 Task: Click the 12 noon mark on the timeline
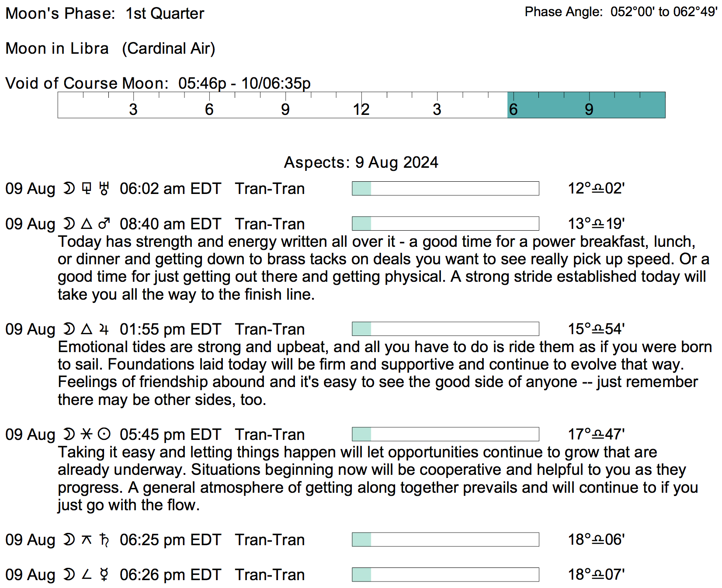pyautogui.click(x=361, y=109)
